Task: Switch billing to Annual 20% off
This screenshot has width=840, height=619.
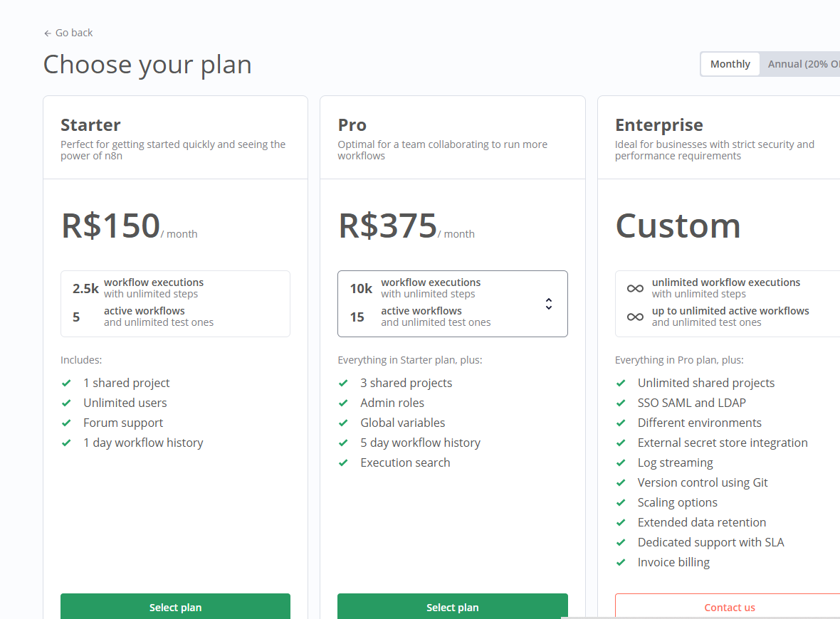Action: click(800, 64)
